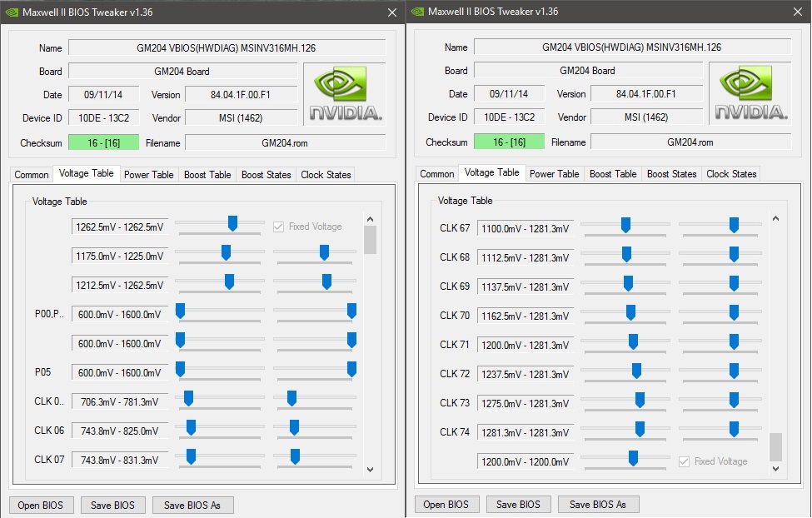Toggle Fixed Voltage checkbox in left window
Screen dimensions: 812x518
click(x=279, y=227)
